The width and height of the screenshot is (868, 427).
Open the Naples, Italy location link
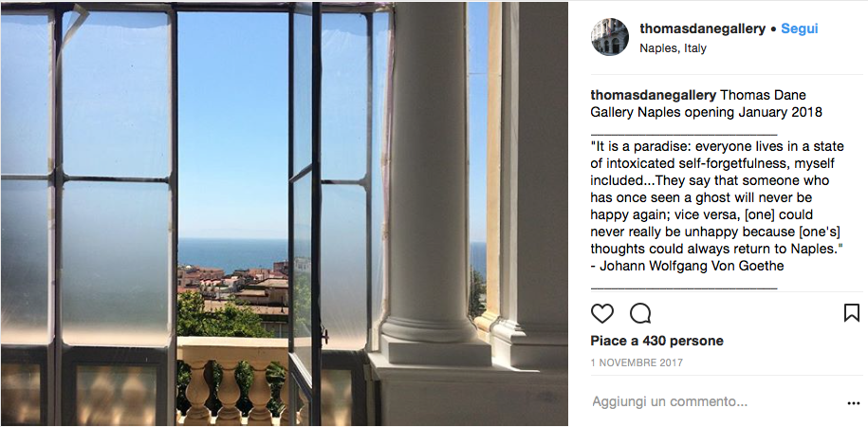[673, 48]
